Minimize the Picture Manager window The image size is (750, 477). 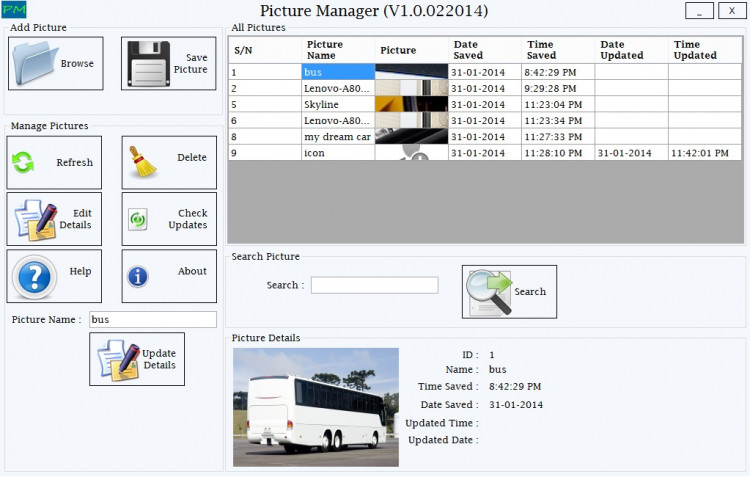(x=699, y=11)
